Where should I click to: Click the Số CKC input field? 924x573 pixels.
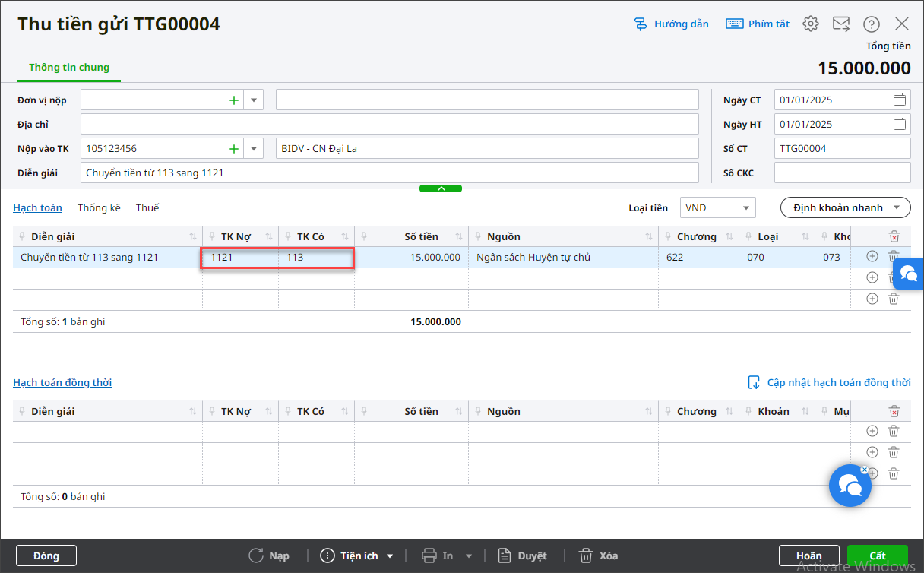tap(842, 173)
